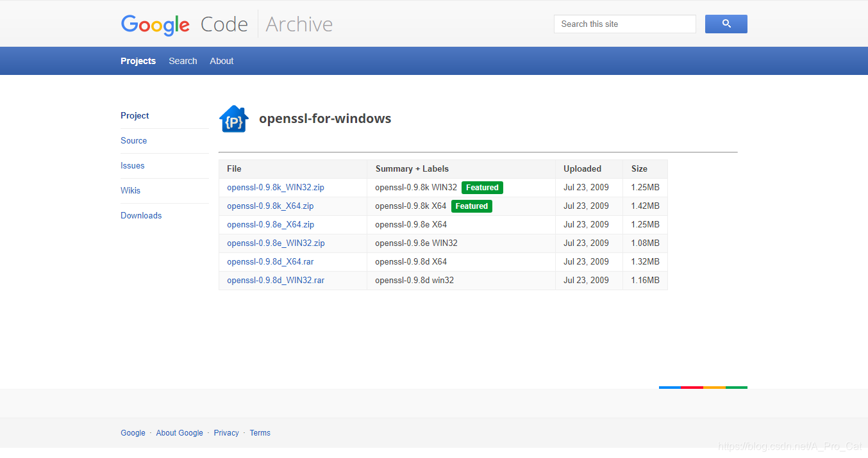Click summary text openssl-0.9.8e X64
The width and height of the screenshot is (868, 458).
(412, 225)
